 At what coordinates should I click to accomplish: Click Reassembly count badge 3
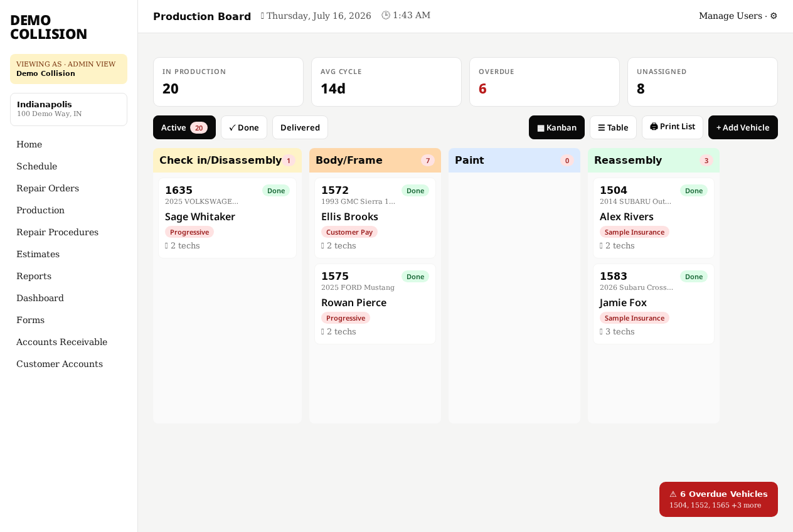(706, 161)
